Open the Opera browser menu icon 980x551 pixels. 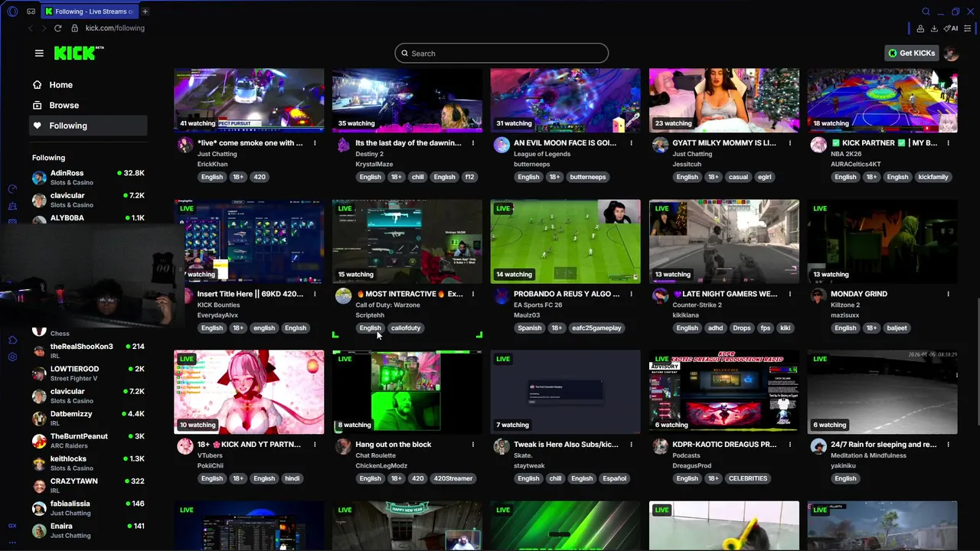point(12,11)
